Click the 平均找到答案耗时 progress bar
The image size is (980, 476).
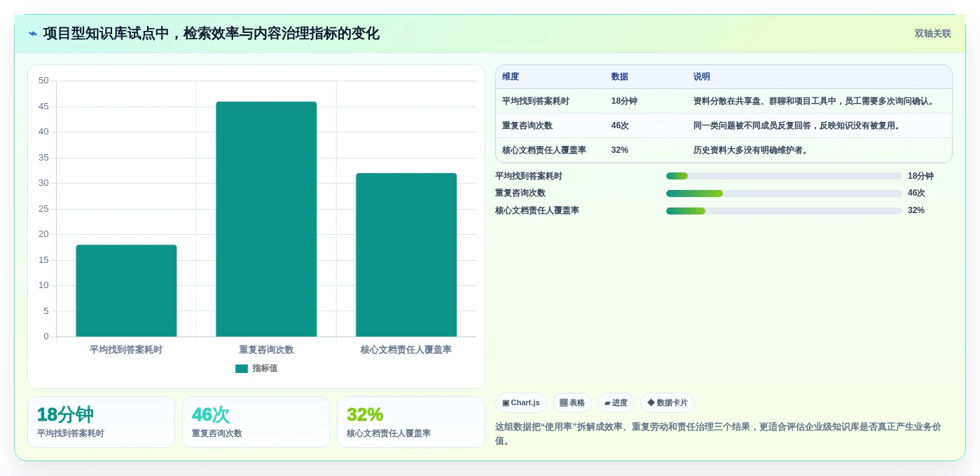pyautogui.click(x=784, y=176)
